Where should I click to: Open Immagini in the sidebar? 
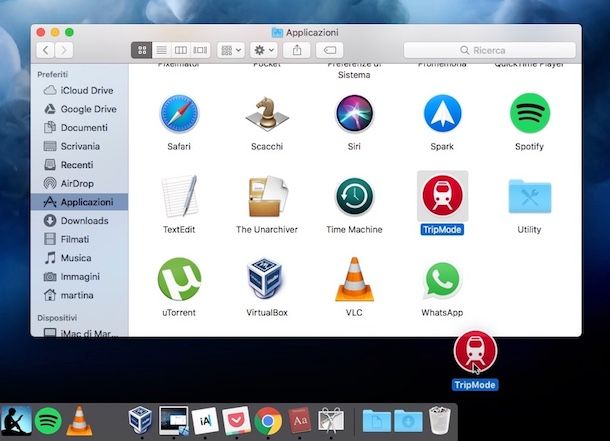[79, 276]
